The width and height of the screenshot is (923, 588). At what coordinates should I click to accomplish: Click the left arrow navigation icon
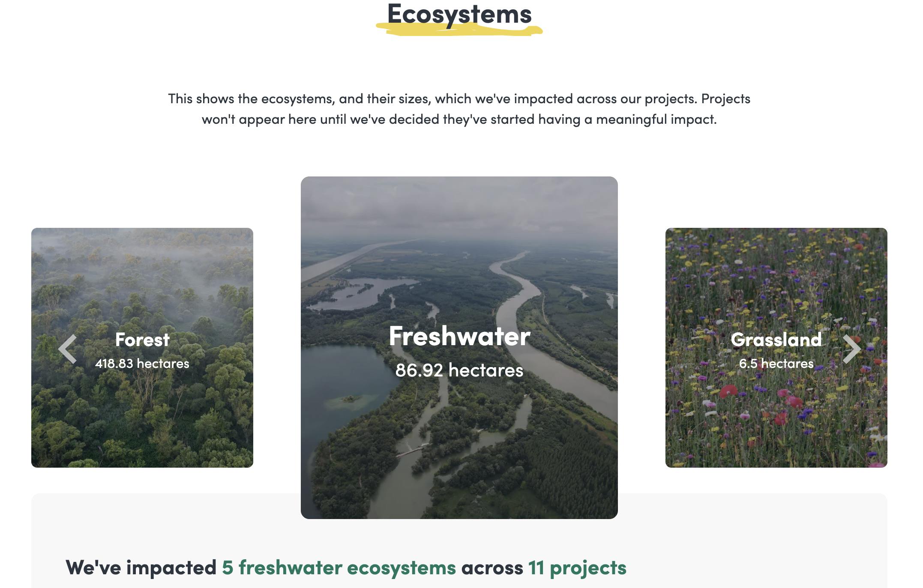point(66,347)
